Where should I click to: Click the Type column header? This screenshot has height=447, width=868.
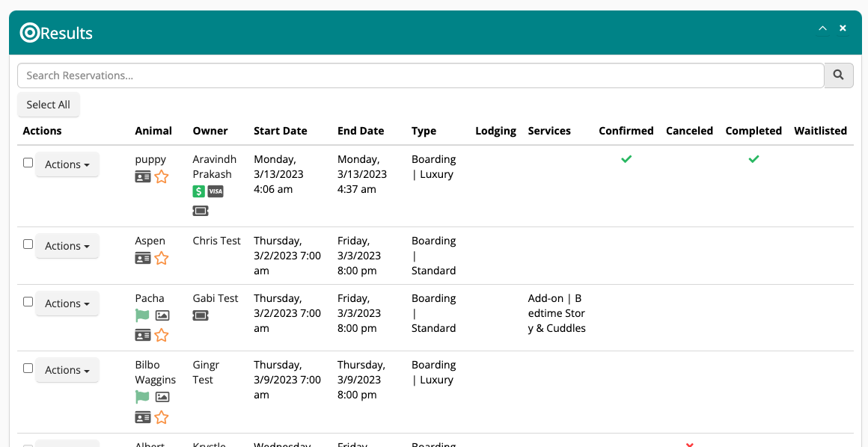coord(424,131)
